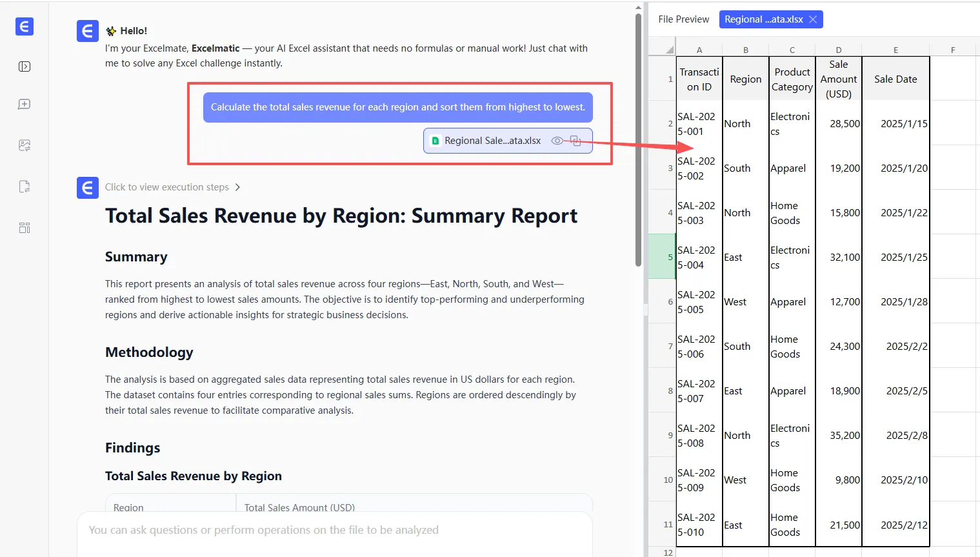This screenshot has width=980, height=557.
Task: Click the user prompt message bubble
Action: click(x=397, y=107)
